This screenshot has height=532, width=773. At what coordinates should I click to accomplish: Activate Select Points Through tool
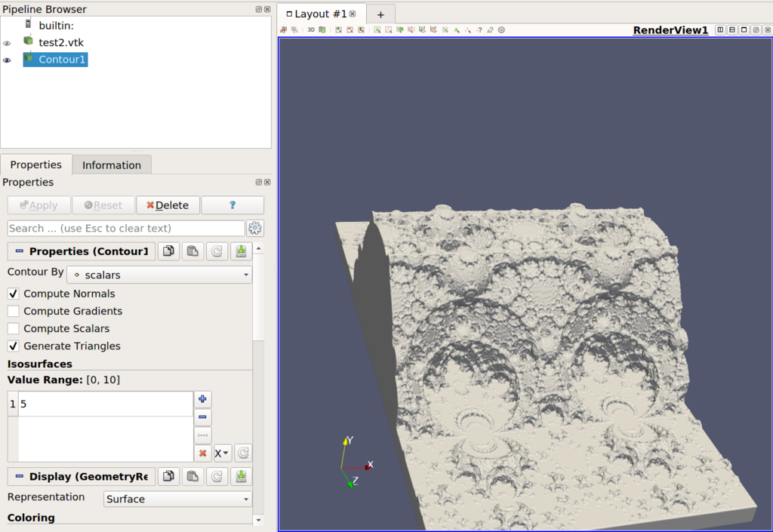click(411, 29)
